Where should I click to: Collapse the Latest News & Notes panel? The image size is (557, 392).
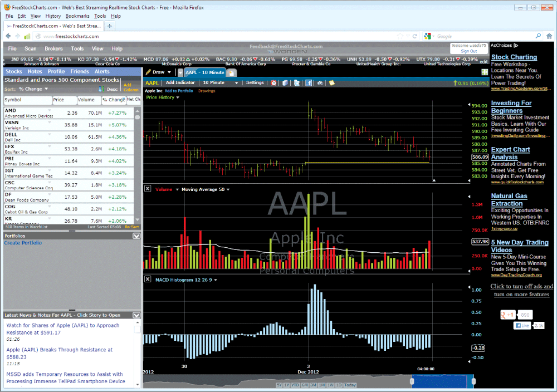136,315
